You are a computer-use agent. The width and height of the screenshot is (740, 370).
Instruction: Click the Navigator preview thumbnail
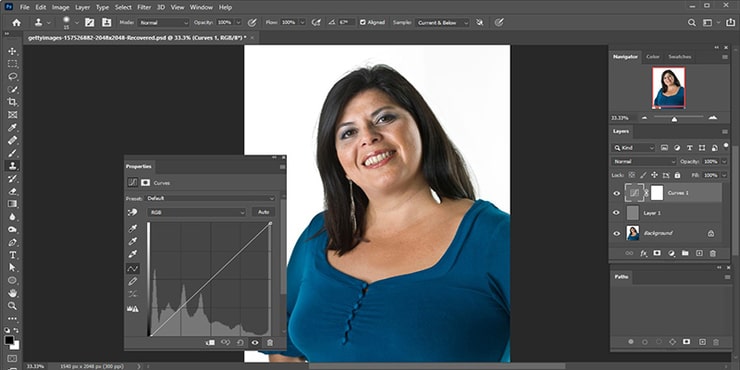tap(669, 88)
